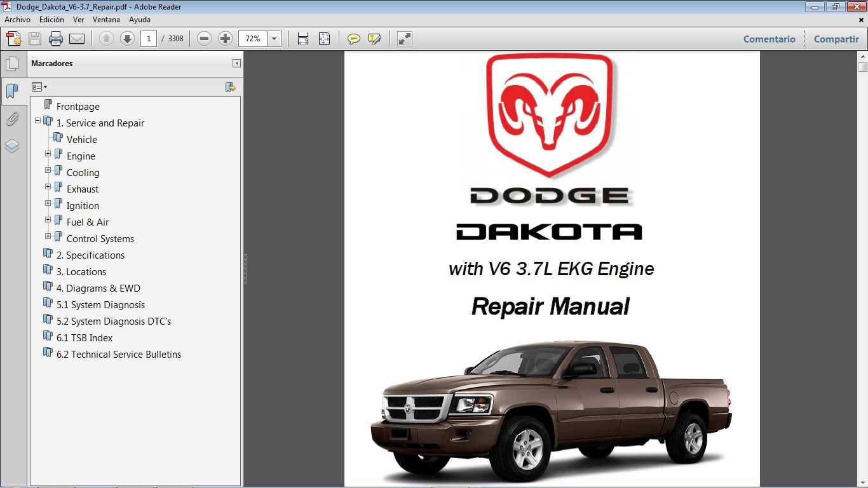Collapse the 1. Service and Repair node
The width and height of the screenshot is (868, 488).
point(37,120)
